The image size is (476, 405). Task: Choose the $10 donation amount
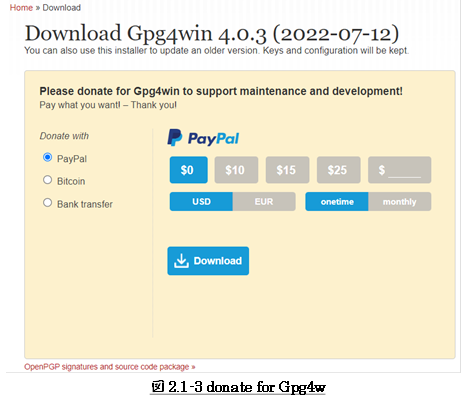(236, 170)
